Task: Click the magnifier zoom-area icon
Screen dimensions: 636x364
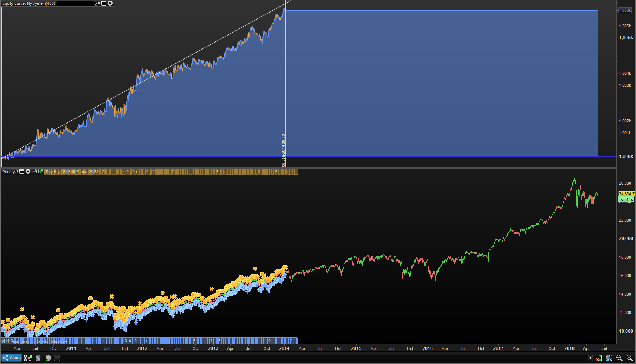Action: tap(609, 358)
